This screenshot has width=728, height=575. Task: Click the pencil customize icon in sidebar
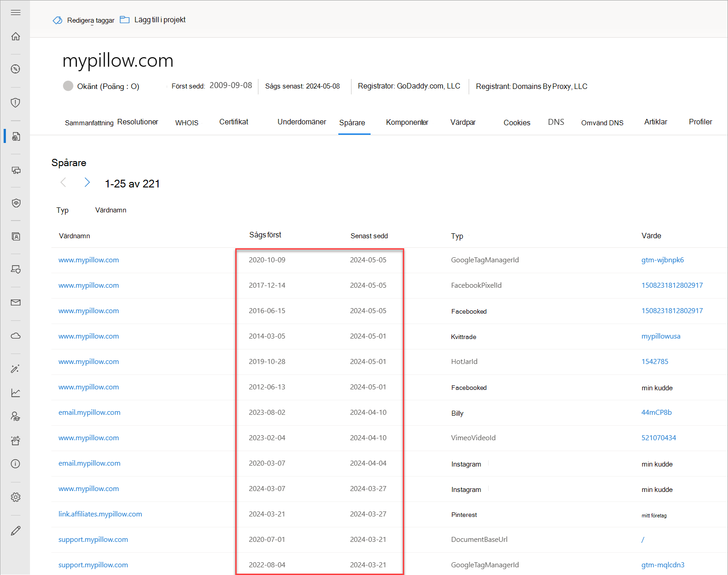(x=15, y=531)
